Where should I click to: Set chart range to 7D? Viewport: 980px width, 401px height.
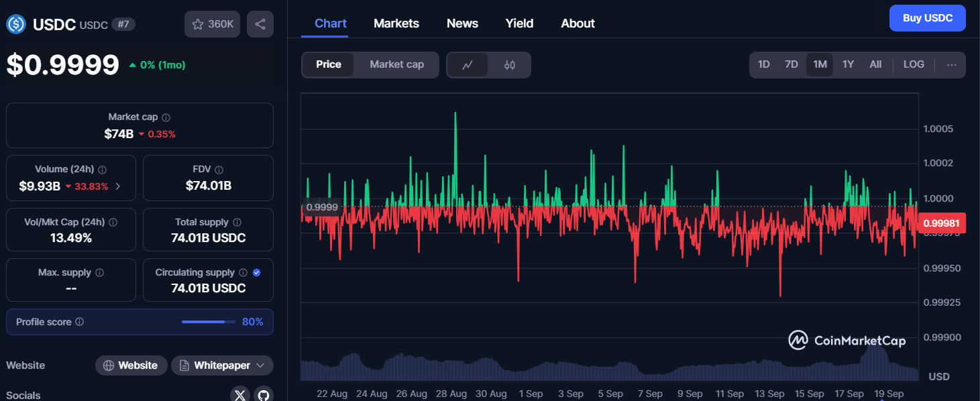point(792,64)
